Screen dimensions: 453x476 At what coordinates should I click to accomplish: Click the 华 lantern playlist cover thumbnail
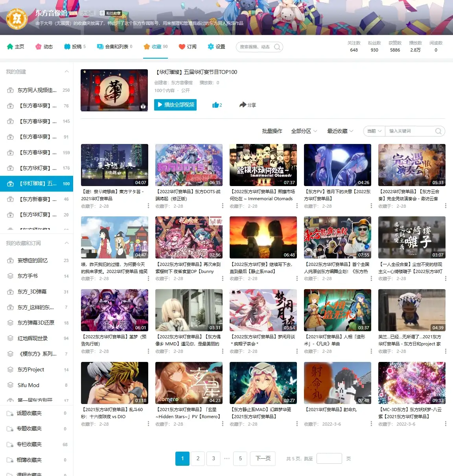point(114,90)
